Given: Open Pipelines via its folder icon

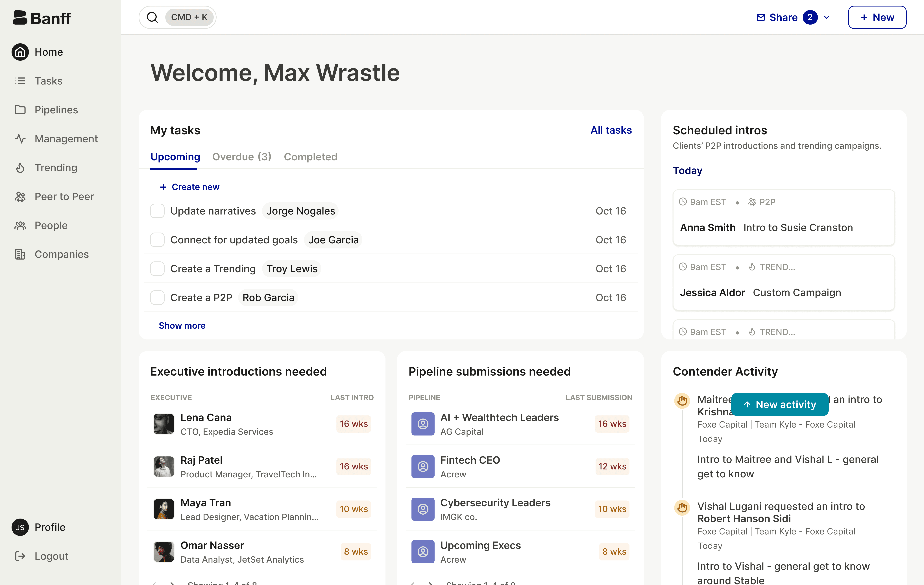Looking at the screenshot, I should pos(20,110).
